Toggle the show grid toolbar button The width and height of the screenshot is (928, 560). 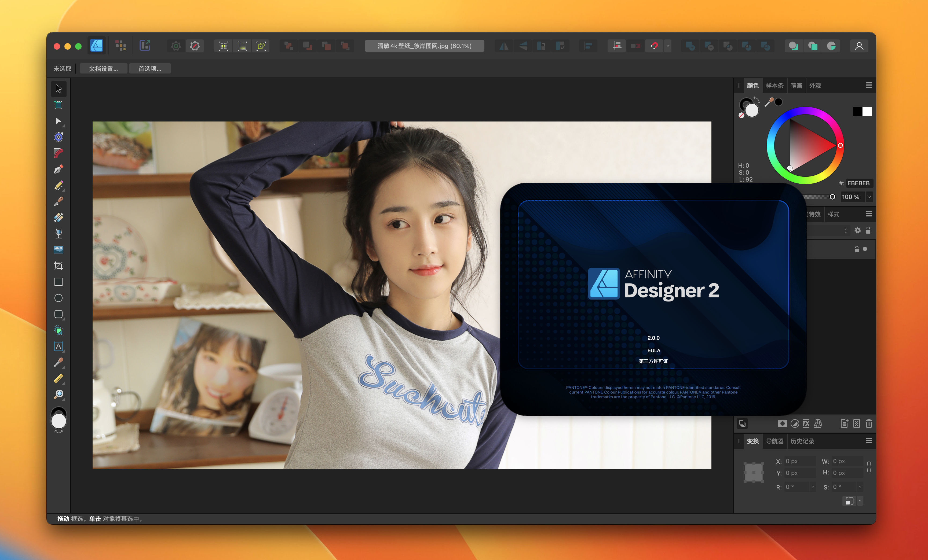point(223,46)
